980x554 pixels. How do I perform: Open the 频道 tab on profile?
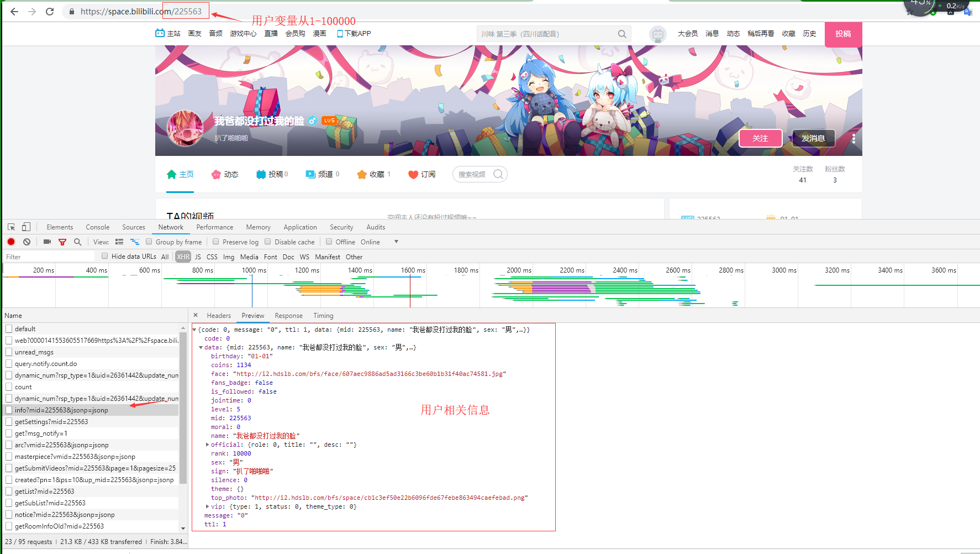click(323, 175)
